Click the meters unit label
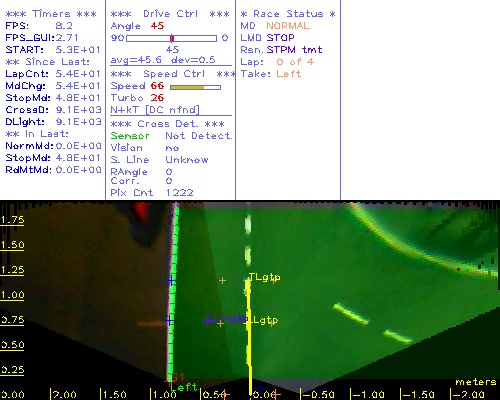The width and height of the screenshot is (500, 400). coord(476,382)
